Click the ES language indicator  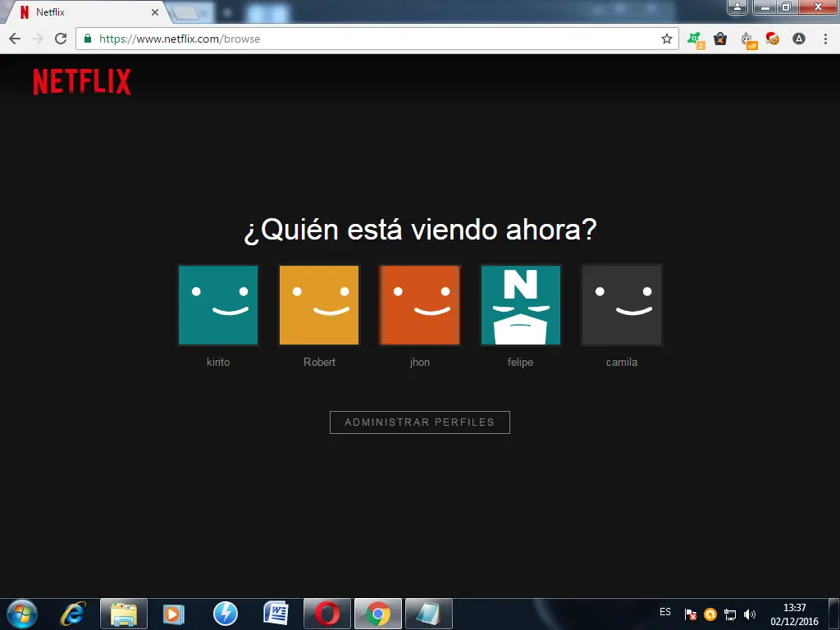(665, 612)
